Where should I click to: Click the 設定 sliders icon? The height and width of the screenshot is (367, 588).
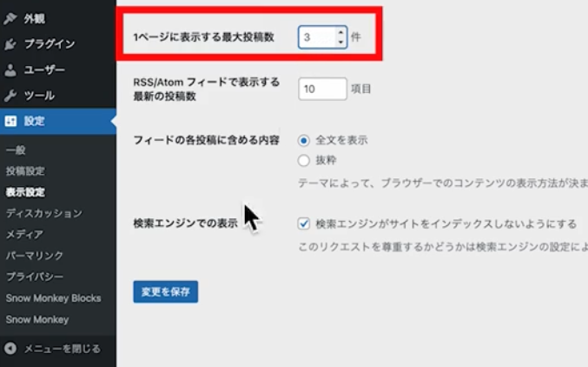pos(10,121)
